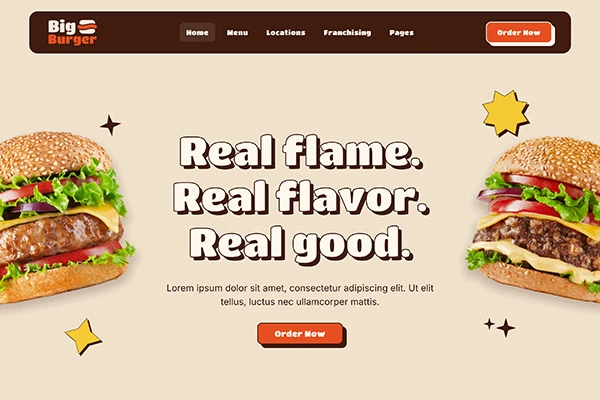Click the hero Order Now button

pyautogui.click(x=300, y=334)
